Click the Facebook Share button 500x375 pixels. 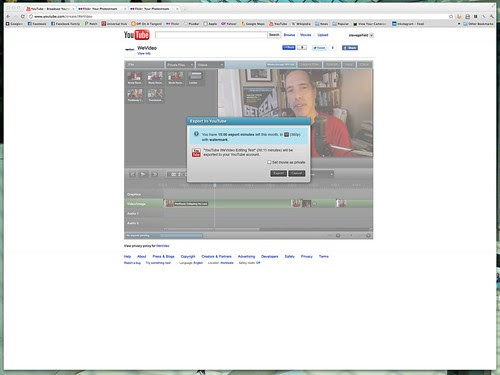(350, 48)
